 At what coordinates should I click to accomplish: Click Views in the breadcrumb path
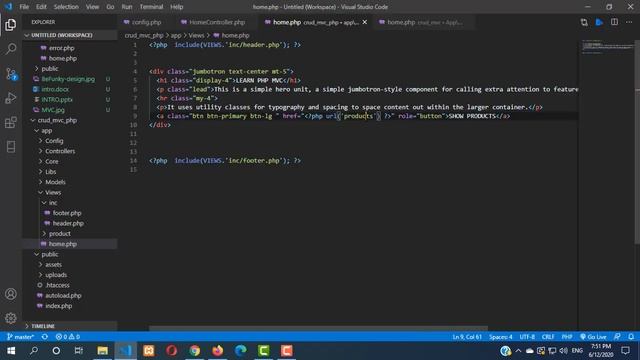pyautogui.click(x=196, y=36)
